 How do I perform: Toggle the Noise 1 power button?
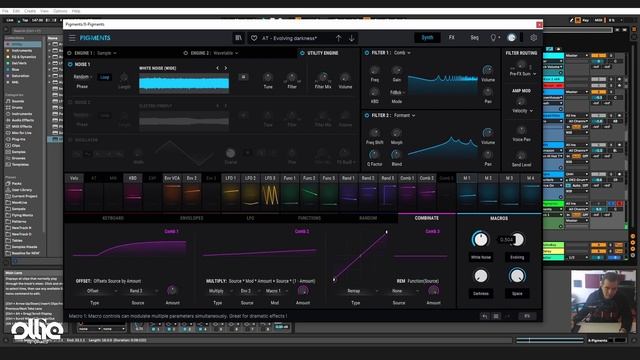[70, 64]
